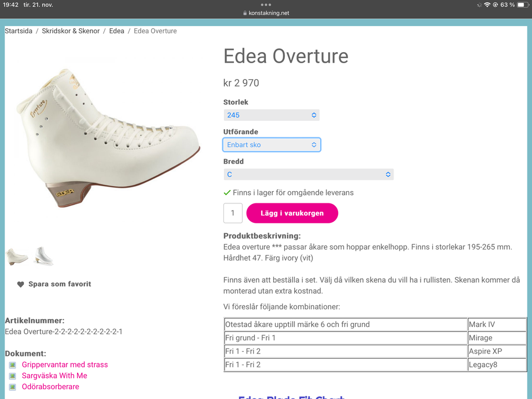
Task: Add product with Lägg i varukorgen button
Action: click(x=292, y=213)
